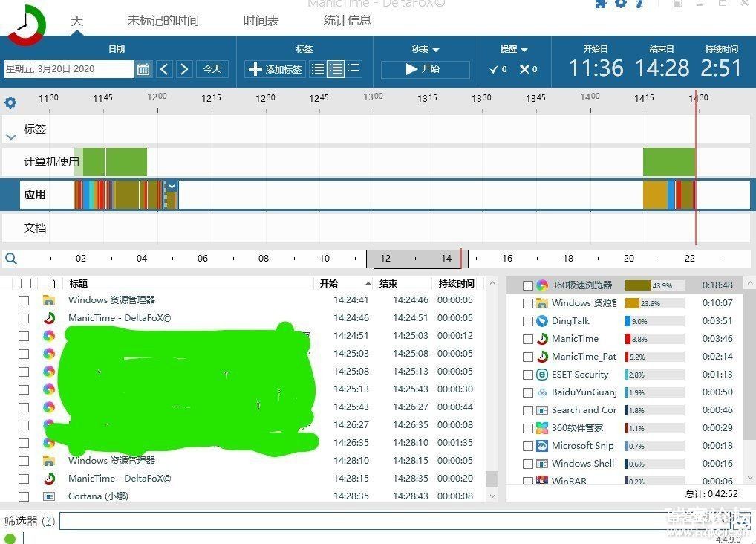This screenshot has width=756, height=544.
Task: Collapse the 标签 timeline row chevron
Action: point(11,137)
